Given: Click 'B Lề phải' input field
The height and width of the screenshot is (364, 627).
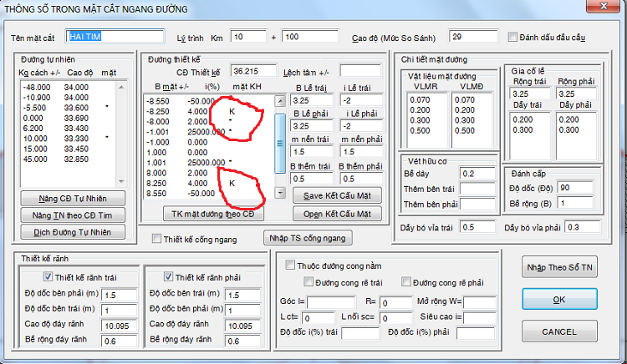Looking at the screenshot, I should point(312,126).
